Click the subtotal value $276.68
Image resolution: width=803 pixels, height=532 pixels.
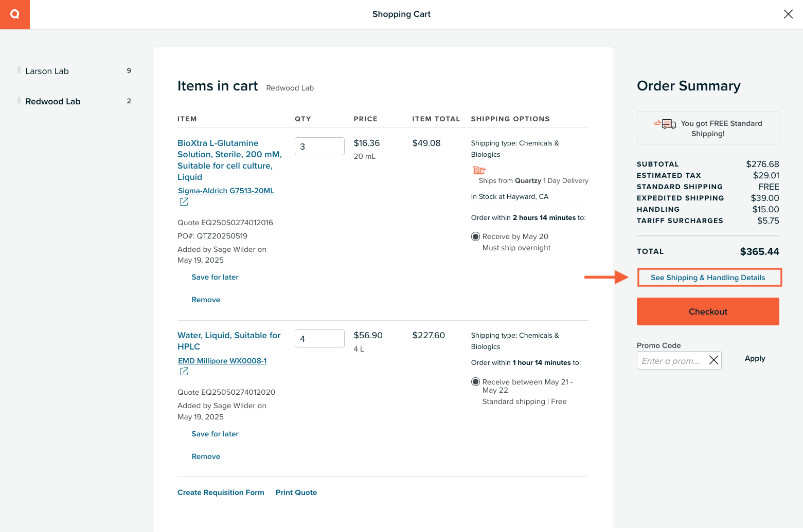pyautogui.click(x=762, y=164)
